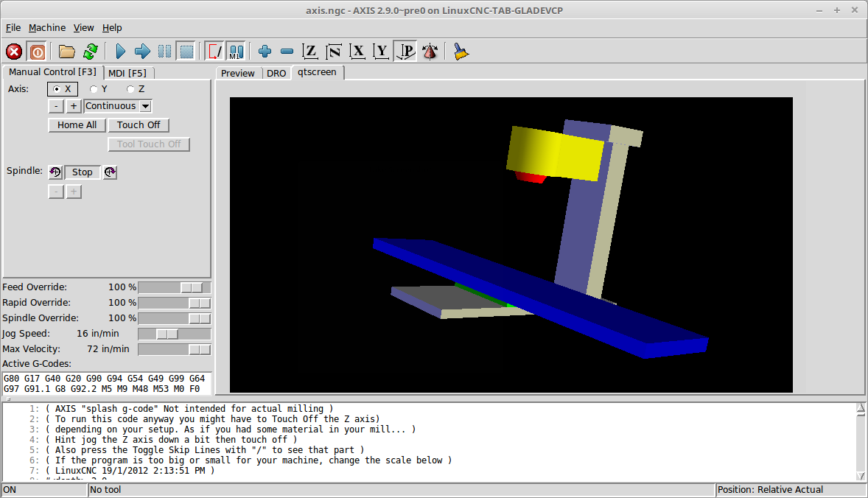This screenshot has height=498, width=868.
Task: Increase spindle speed plus button
Action: click(74, 192)
